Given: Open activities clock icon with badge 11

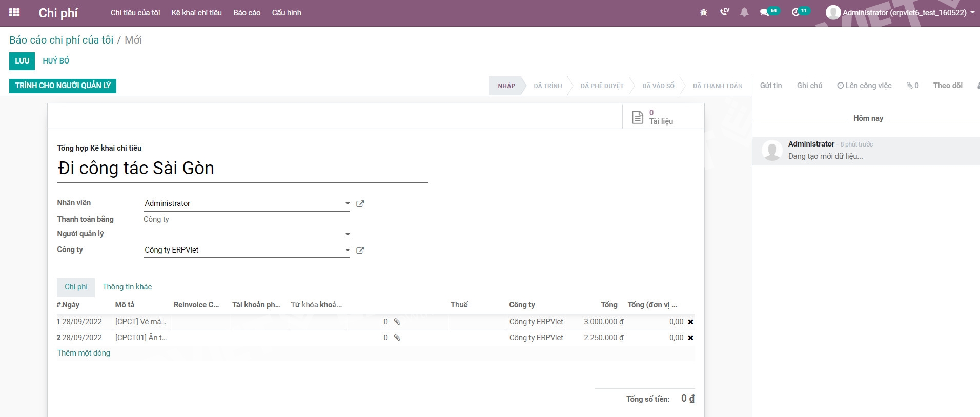Looking at the screenshot, I should click(800, 12).
